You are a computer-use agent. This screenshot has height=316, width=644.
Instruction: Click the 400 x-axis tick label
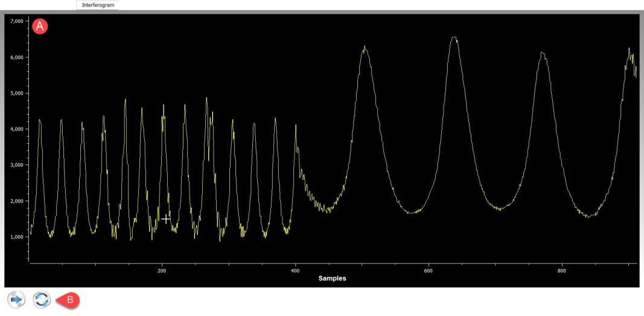pyautogui.click(x=295, y=271)
